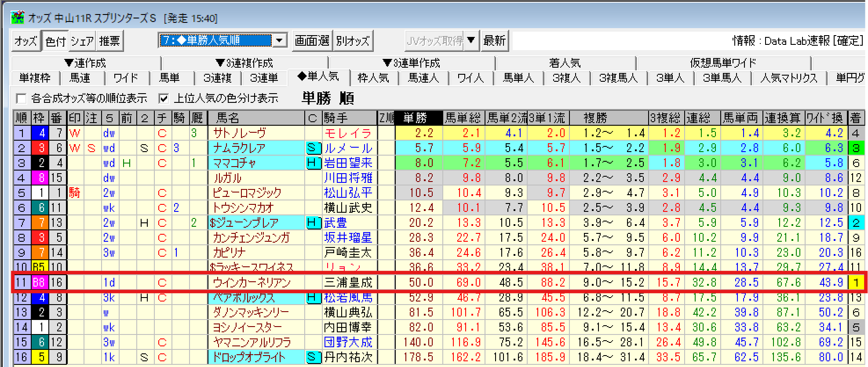
Task: Click the arrow beside JVオッズ取得
Action: [x=471, y=41]
